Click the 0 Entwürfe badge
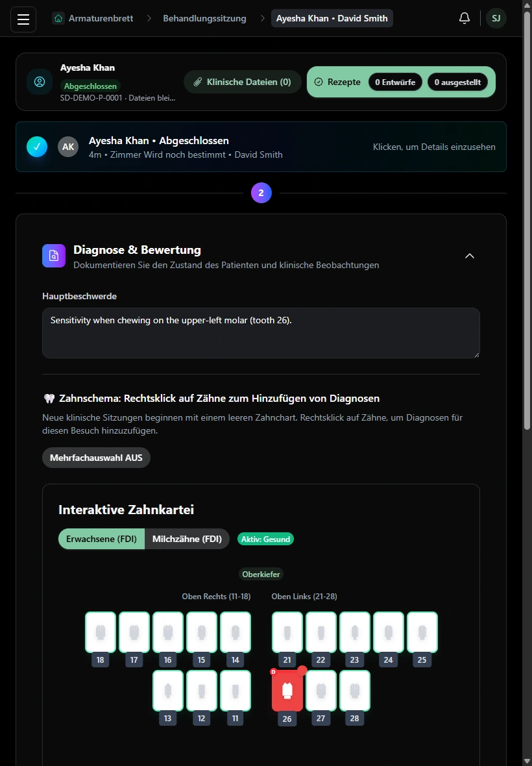This screenshot has width=532, height=766. [x=395, y=82]
